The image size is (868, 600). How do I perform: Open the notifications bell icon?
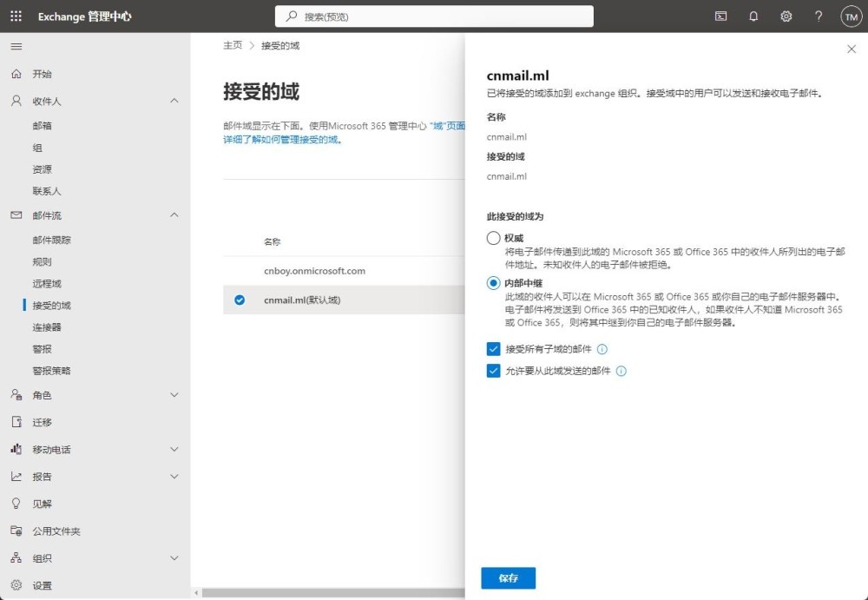coord(753,16)
